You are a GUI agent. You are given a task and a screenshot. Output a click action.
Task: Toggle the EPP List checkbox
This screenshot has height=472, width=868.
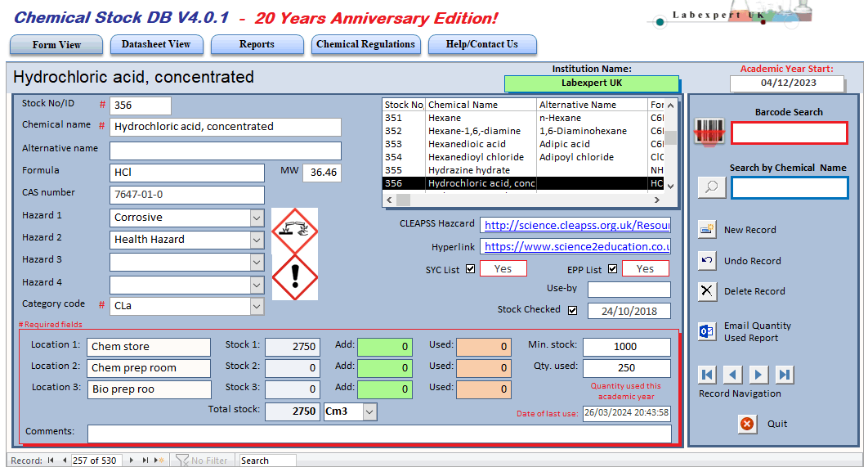[x=612, y=268]
